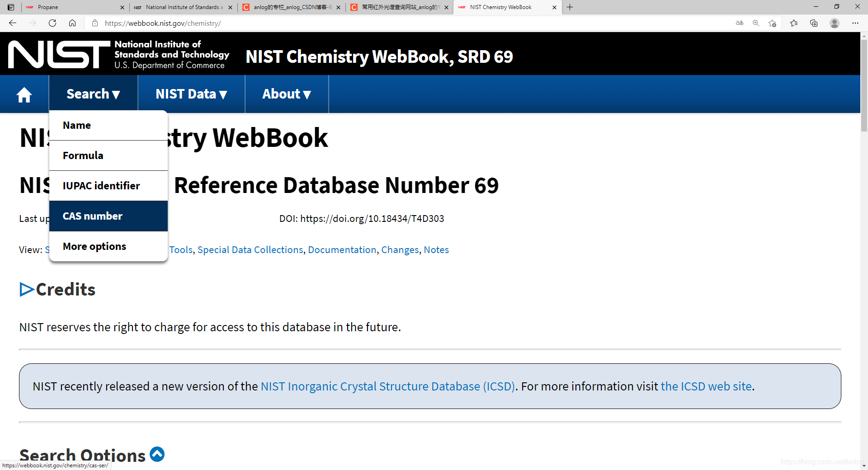This screenshot has height=470, width=868.
Task: Expand the Search dropdown menu
Action: tap(93, 94)
